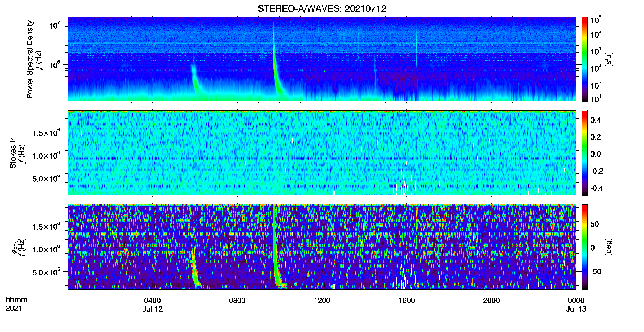Image resolution: width=644 pixels, height=332 pixels.
Task: Click the green burst trace in the bottom panel
Action: coord(276,246)
